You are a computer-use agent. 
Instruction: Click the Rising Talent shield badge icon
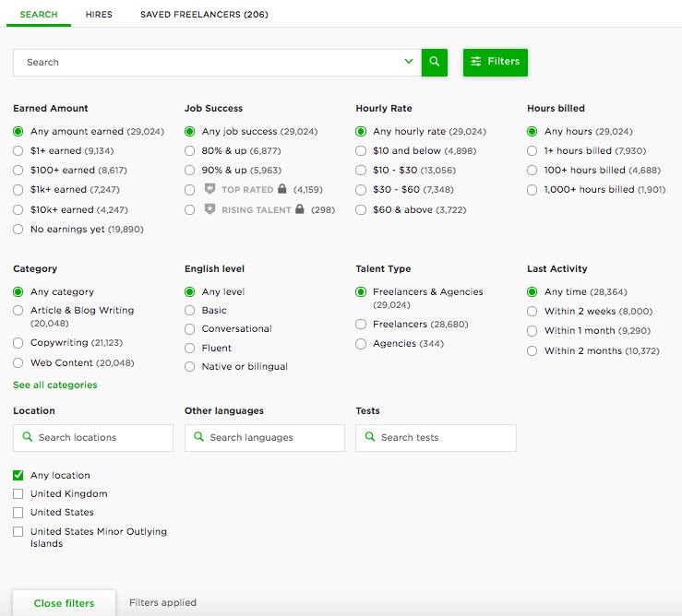[x=209, y=209]
